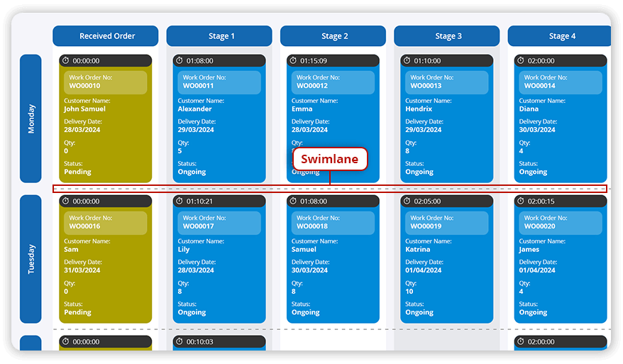The width and height of the screenshot is (623, 364).
Task: Select the Monday swimlane row label
Action: point(31,118)
